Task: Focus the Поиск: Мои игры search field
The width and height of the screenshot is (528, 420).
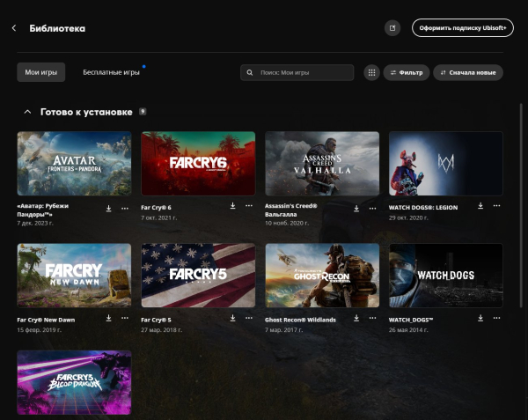Action: 297,72
